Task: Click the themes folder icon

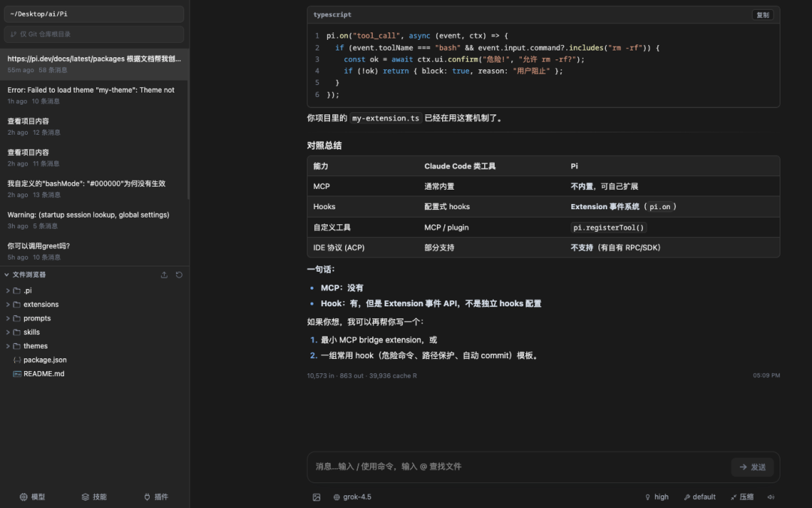Action: tap(17, 345)
